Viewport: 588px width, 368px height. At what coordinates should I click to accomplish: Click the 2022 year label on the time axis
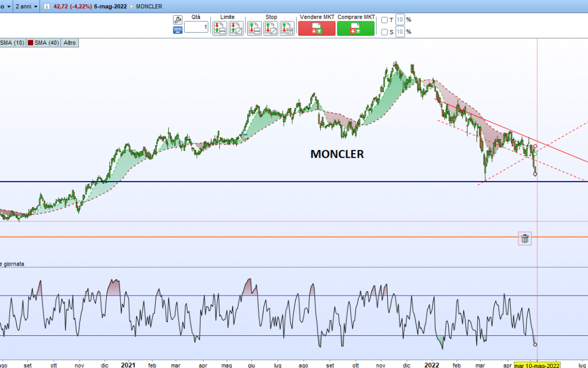click(x=432, y=365)
